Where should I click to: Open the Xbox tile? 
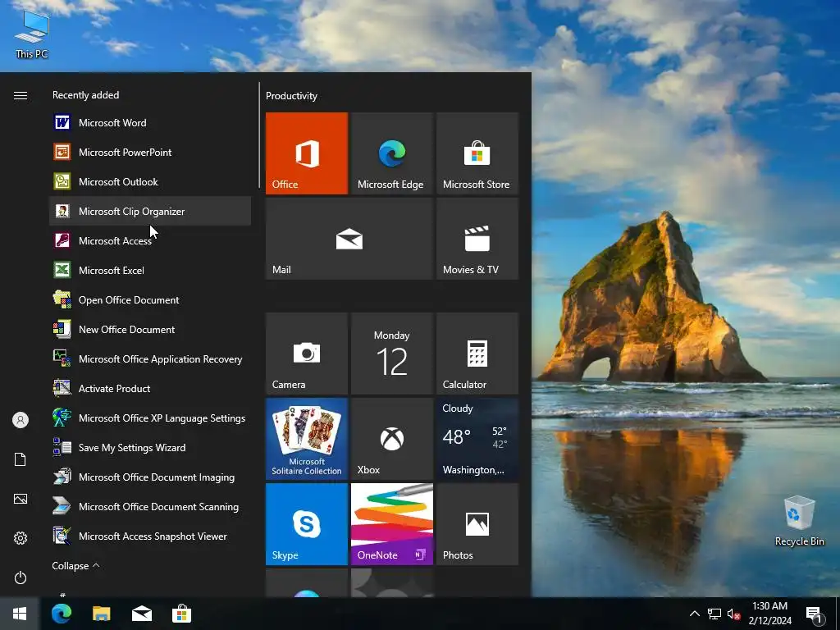(391, 439)
